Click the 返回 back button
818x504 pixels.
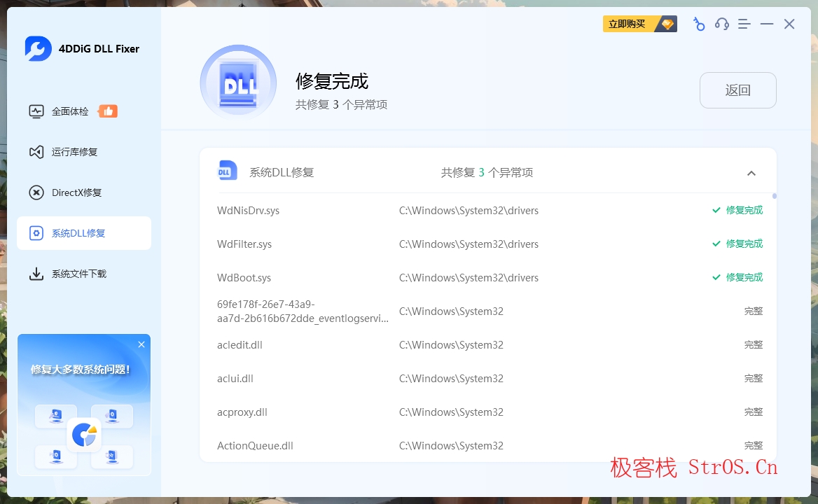737,90
